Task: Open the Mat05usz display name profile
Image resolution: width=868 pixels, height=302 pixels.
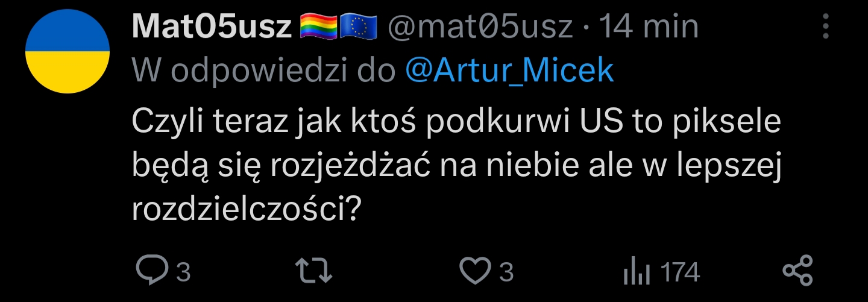Action: pyautogui.click(x=212, y=27)
